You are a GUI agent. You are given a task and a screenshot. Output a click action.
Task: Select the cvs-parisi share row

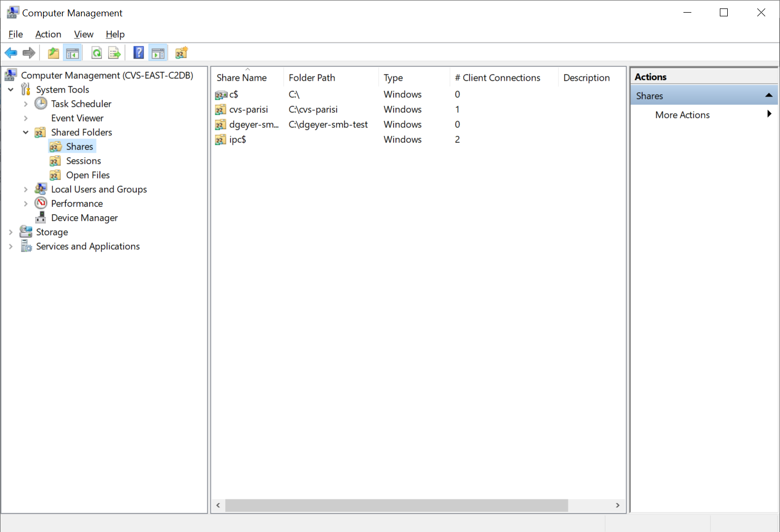click(x=248, y=110)
